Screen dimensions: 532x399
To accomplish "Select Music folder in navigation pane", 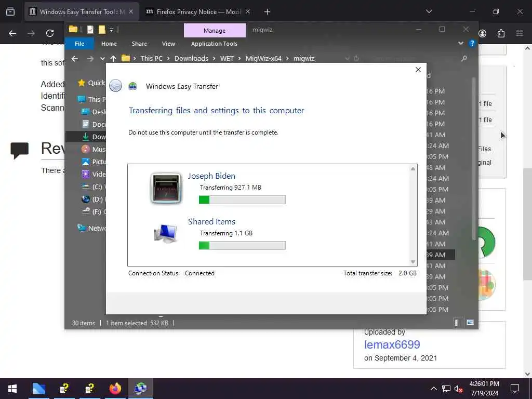I will point(94,149).
